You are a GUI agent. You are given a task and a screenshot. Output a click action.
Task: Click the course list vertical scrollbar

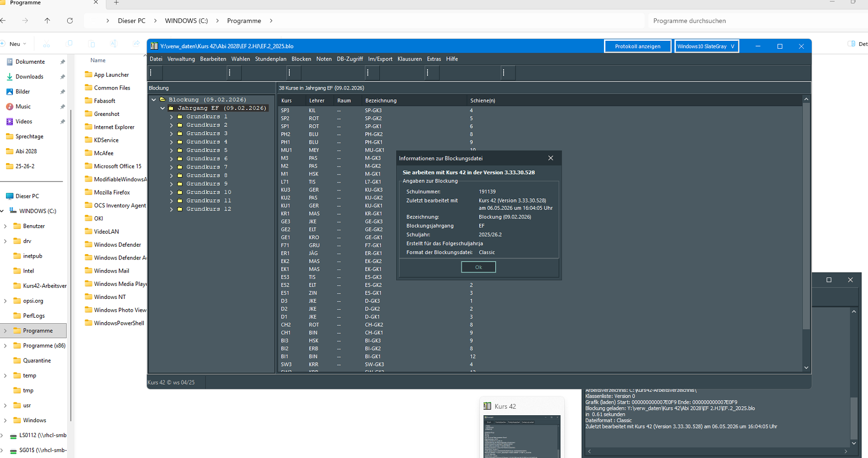[806, 233]
